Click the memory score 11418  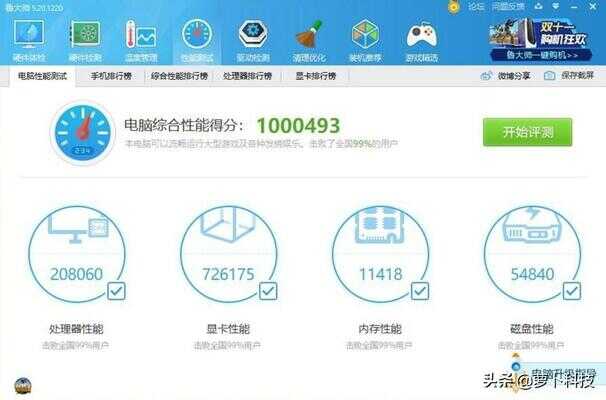pyautogui.click(x=381, y=274)
